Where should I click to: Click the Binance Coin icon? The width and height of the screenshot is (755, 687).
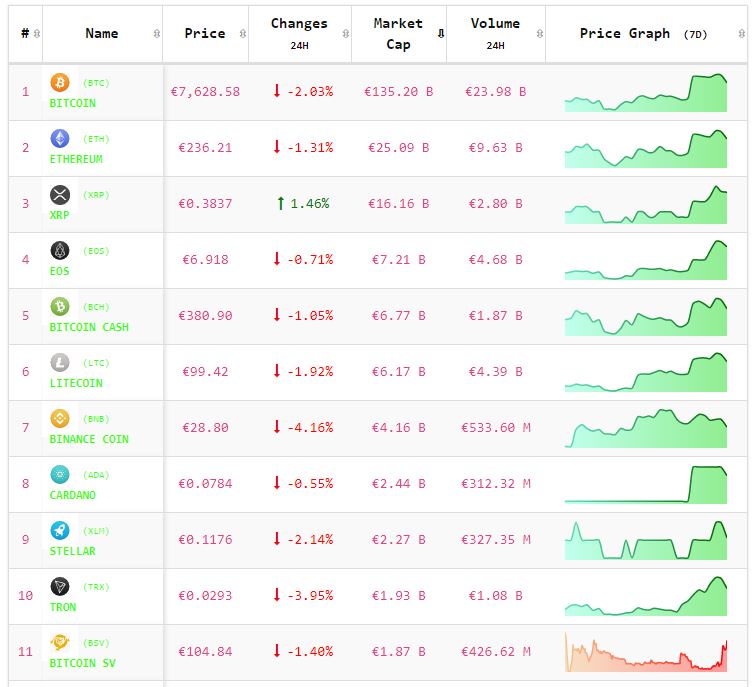pos(60,419)
